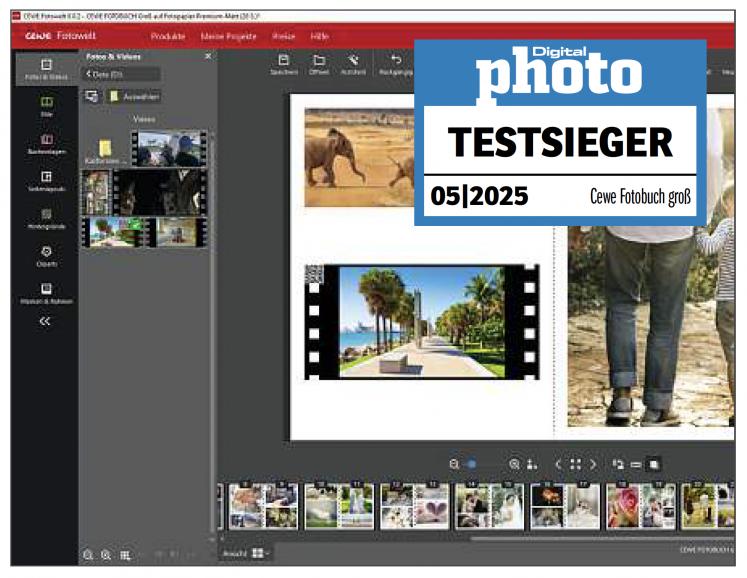
Task: Click the QR code on the video frame
Action: point(314,274)
